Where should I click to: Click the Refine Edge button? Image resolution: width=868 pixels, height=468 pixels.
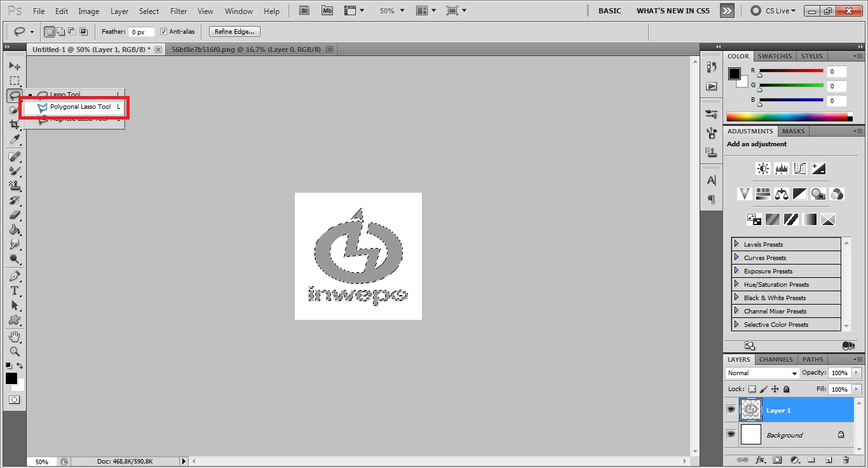click(234, 32)
